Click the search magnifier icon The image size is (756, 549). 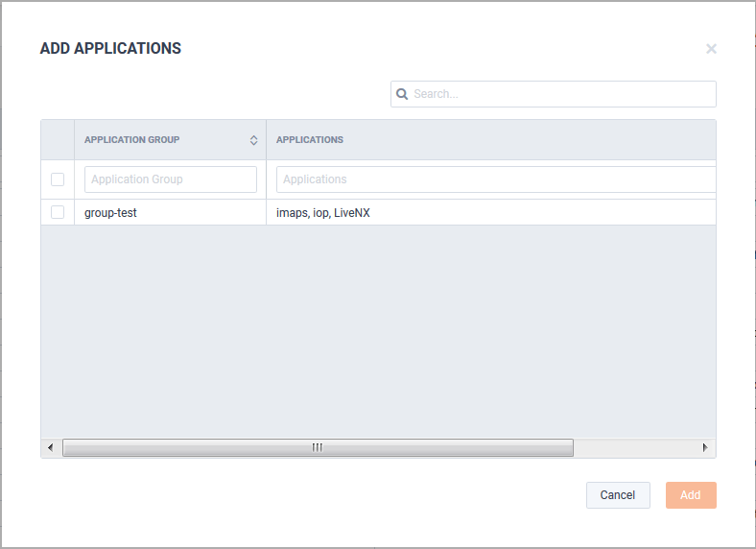pos(402,94)
